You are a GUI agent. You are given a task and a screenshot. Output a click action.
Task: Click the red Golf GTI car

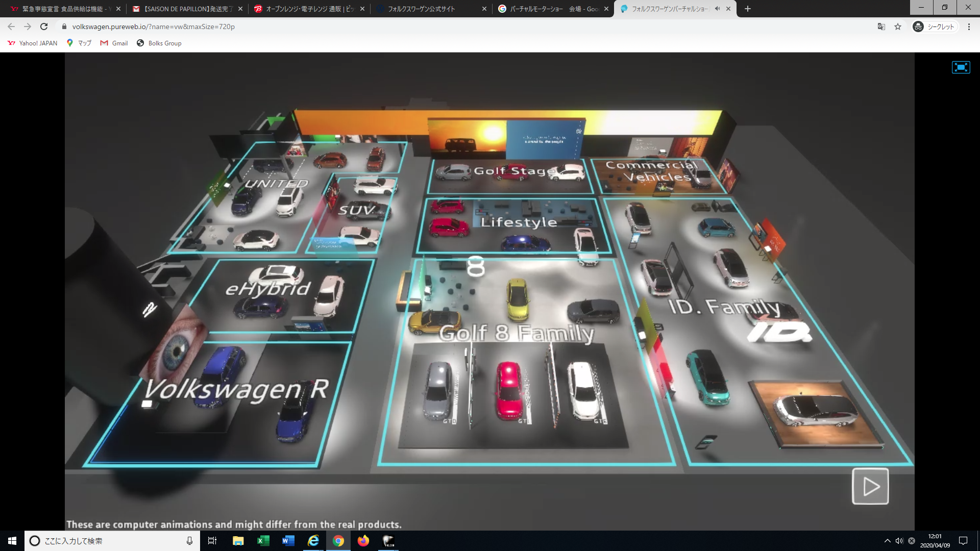coord(509,390)
